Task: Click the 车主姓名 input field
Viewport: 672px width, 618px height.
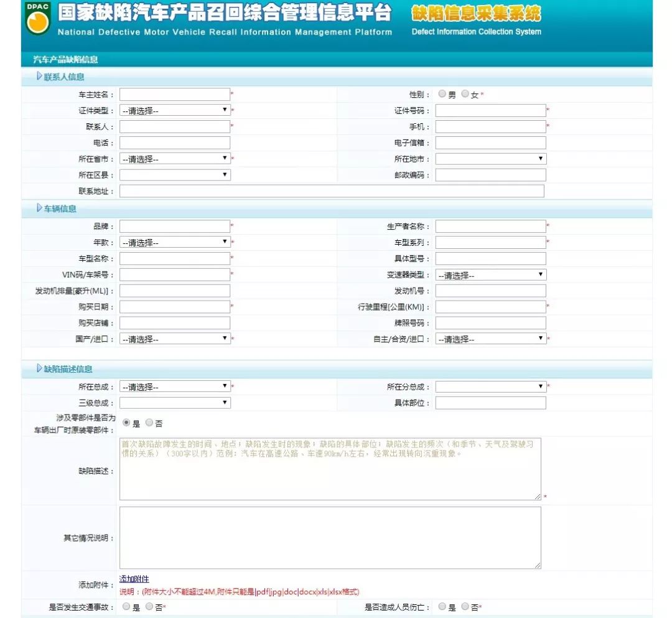Action: click(175, 94)
